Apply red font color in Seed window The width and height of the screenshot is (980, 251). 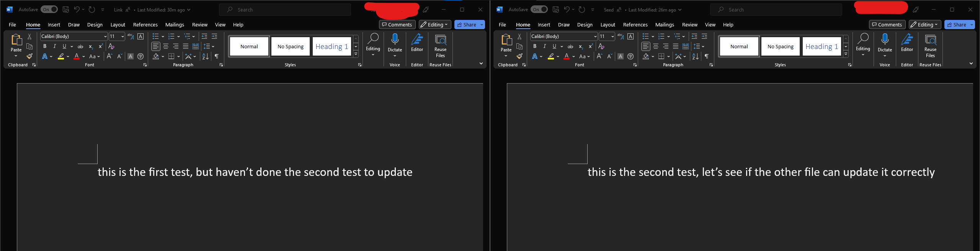point(567,56)
